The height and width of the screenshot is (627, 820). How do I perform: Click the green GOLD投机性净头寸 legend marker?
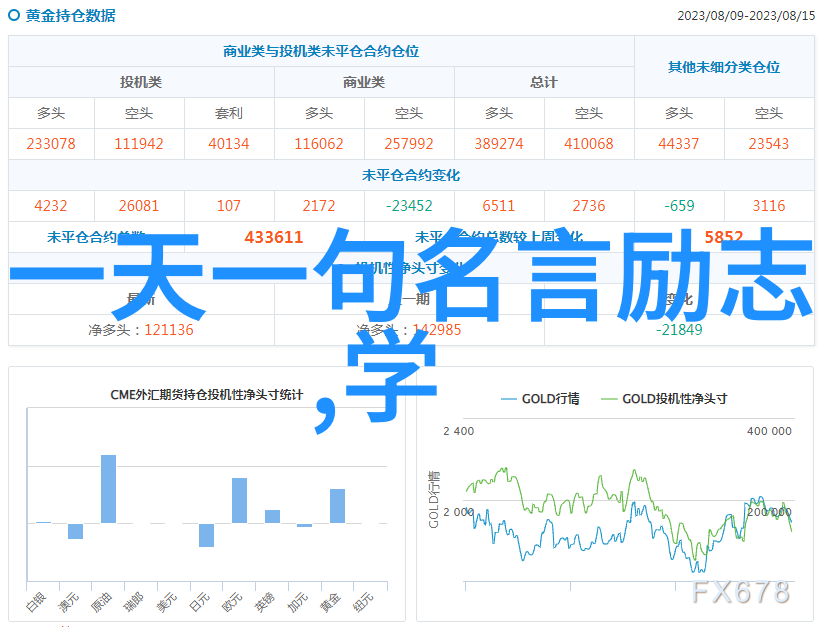pos(609,399)
